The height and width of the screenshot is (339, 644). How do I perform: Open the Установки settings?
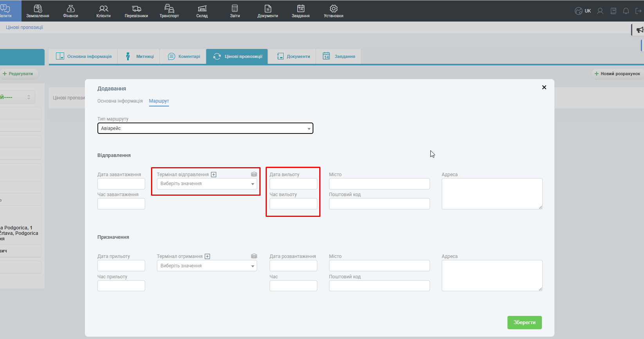point(333,11)
